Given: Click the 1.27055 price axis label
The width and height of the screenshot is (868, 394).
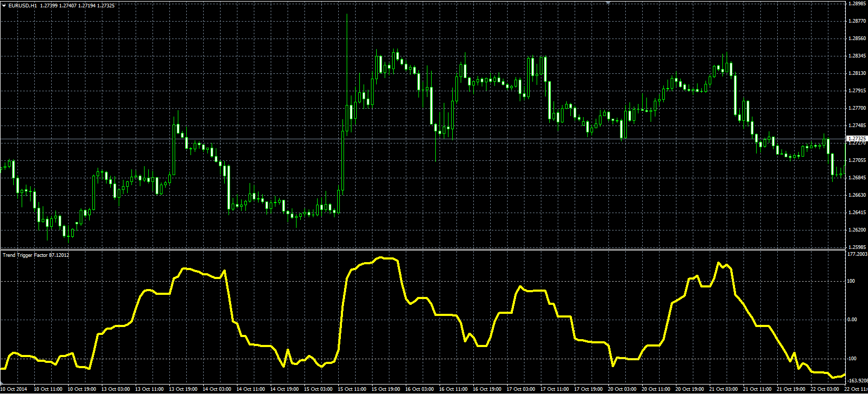Looking at the screenshot, I should tap(857, 160).
